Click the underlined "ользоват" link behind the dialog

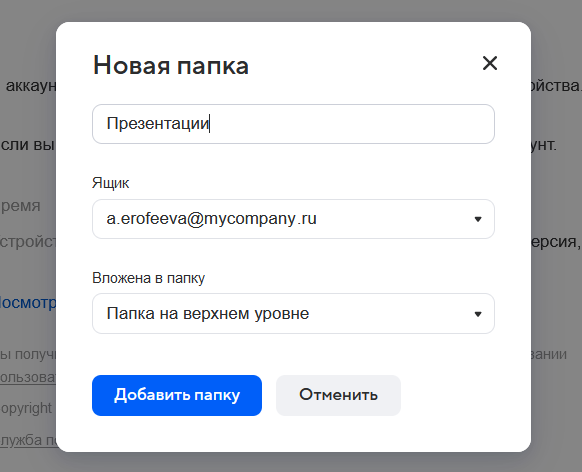(x=28, y=377)
